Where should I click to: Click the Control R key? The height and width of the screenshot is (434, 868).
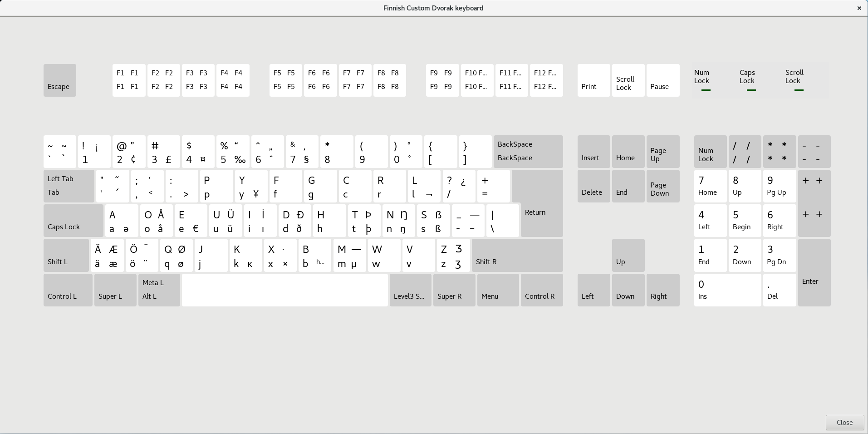pos(542,290)
